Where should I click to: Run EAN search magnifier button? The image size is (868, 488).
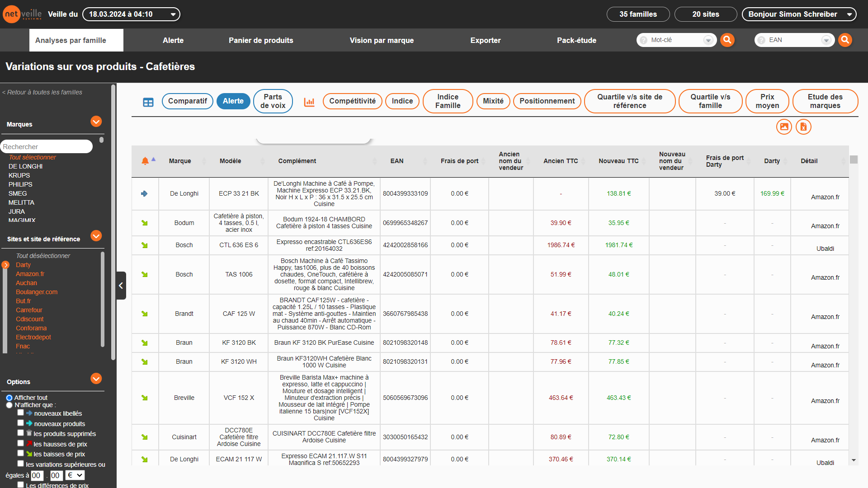(845, 40)
